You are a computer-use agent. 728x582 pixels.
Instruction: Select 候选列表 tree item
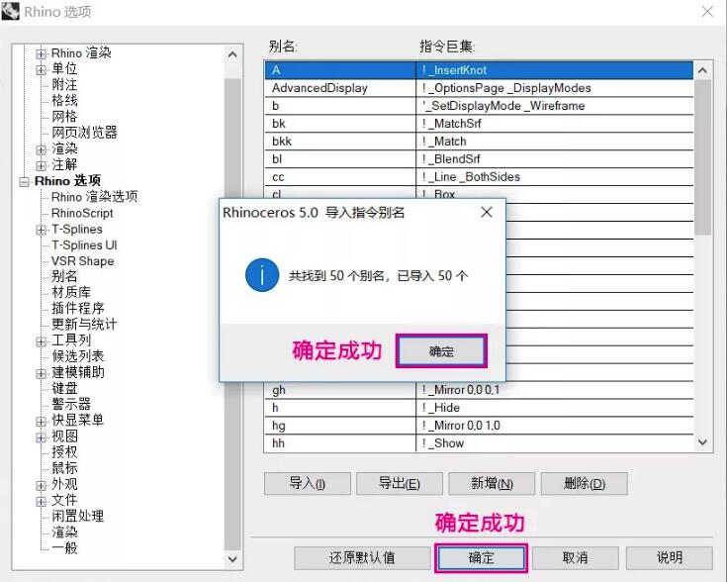point(77,356)
